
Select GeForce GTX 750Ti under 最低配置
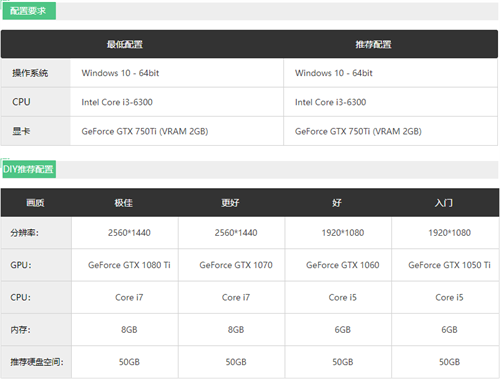click(x=145, y=131)
